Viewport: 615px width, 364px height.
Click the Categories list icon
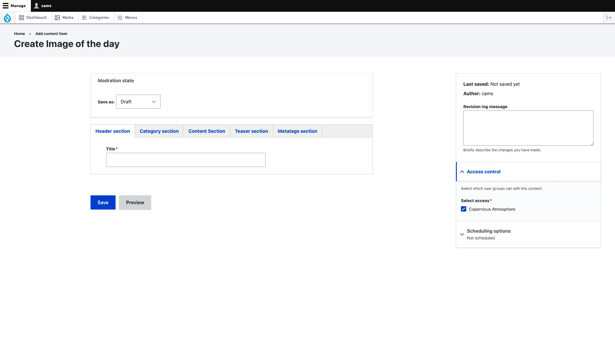click(84, 18)
